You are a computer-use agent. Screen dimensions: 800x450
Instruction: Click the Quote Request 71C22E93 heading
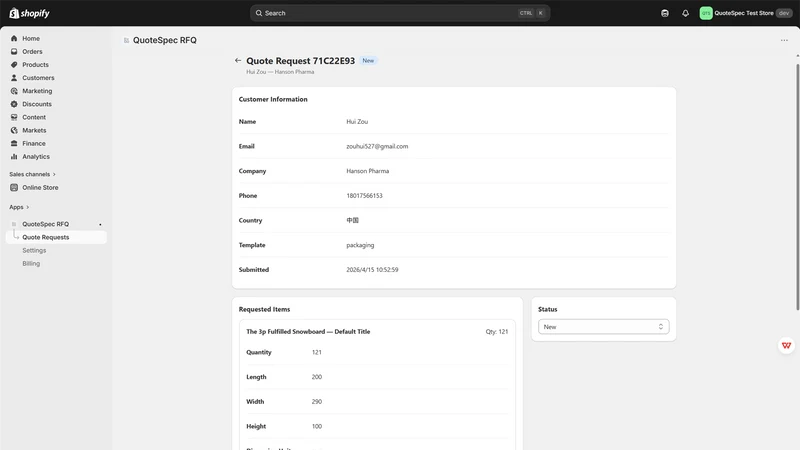(x=301, y=61)
